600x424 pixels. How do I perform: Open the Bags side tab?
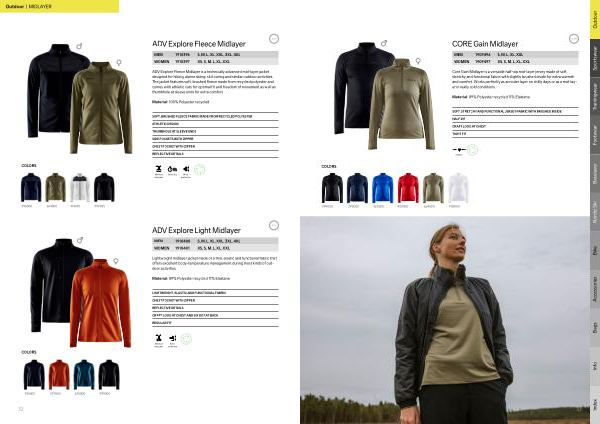click(595, 328)
